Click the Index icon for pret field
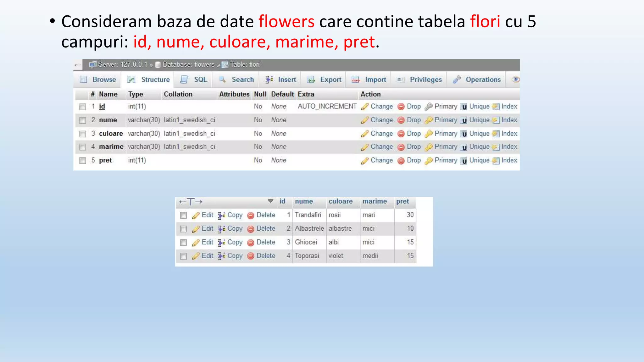Image resolution: width=644 pixels, height=362 pixels. click(496, 161)
